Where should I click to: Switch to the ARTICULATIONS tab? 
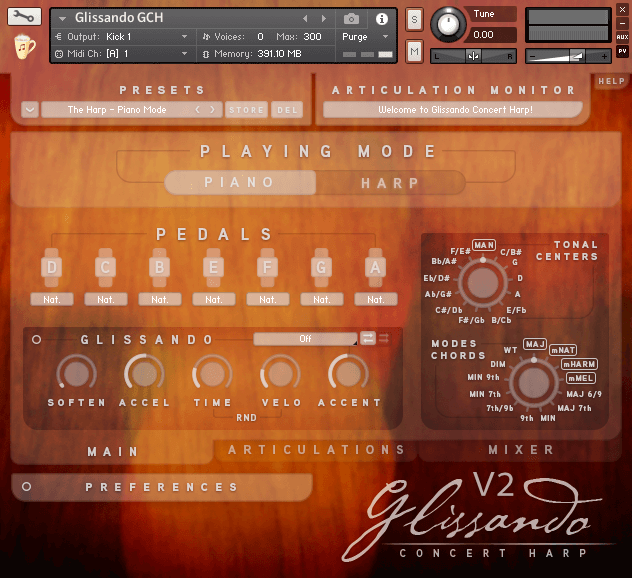(x=316, y=450)
